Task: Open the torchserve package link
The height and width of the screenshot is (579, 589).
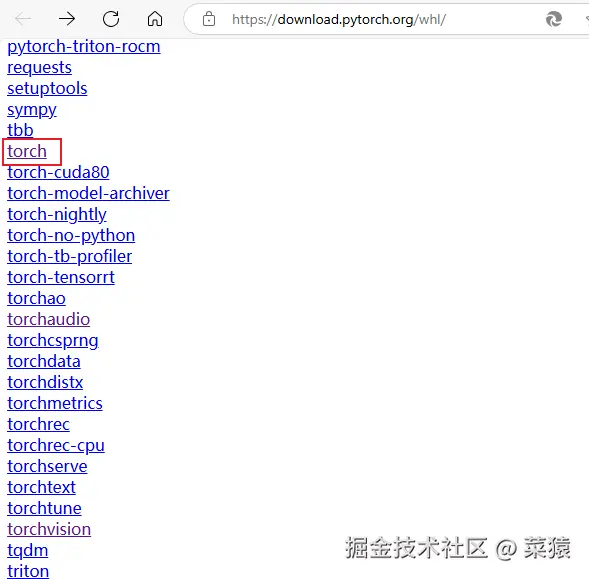Action: click(x=47, y=467)
